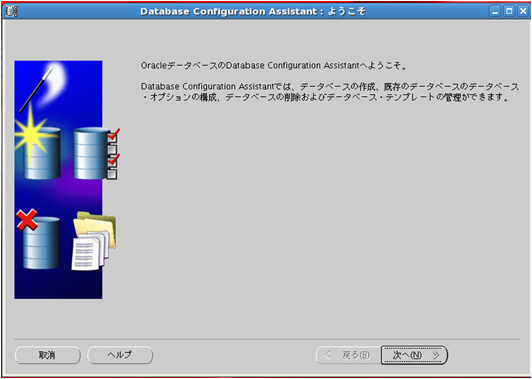532x379 pixels.
Task: Click the description paragraph starting 'Database Configuration Assistantでは'
Action: pos(330,92)
